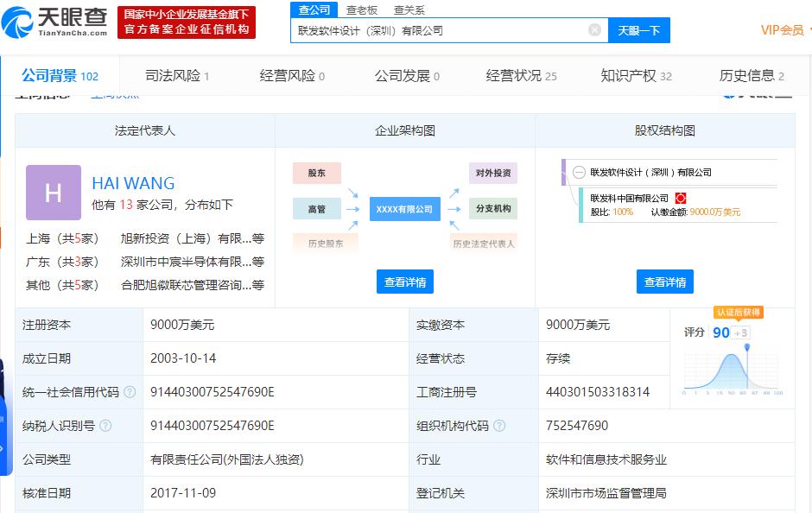
Task: Open 合肥旭徽联芯管理咨询...等 company link
Action: 193,285
